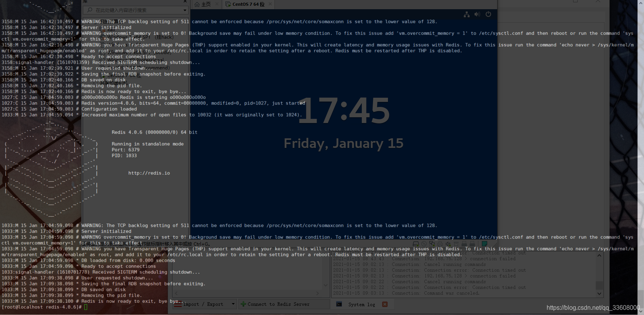Click the connections panel scroll-left arrow
Image resolution: width=644 pixels, height=315 pixels.
click(176, 293)
